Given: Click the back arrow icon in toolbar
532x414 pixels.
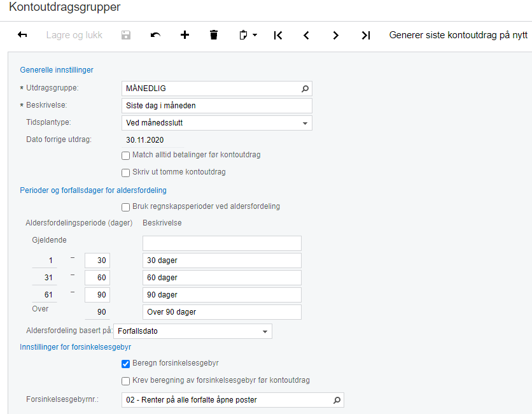Looking at the screenshot, I should (22, 35).
